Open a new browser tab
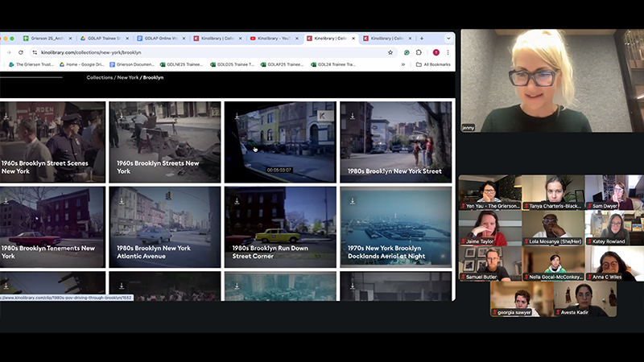The image size is (644, 362). coord(422,38)
